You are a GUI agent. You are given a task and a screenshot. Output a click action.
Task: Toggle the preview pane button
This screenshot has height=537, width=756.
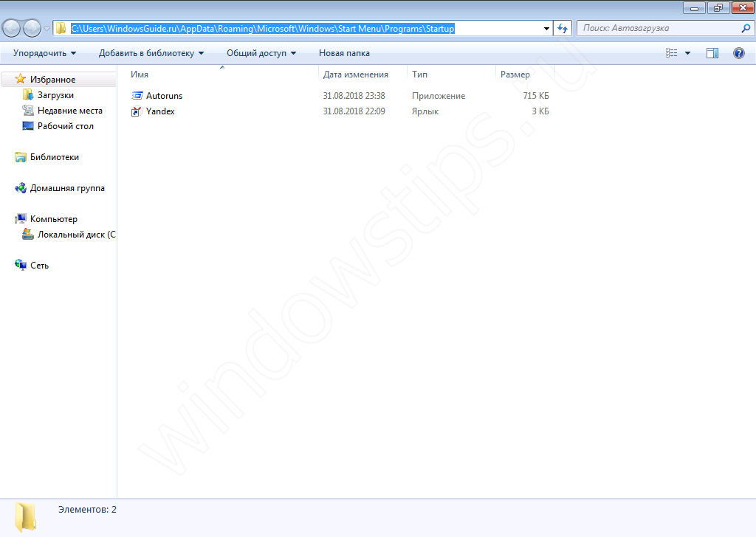click(x=712, y=53)
